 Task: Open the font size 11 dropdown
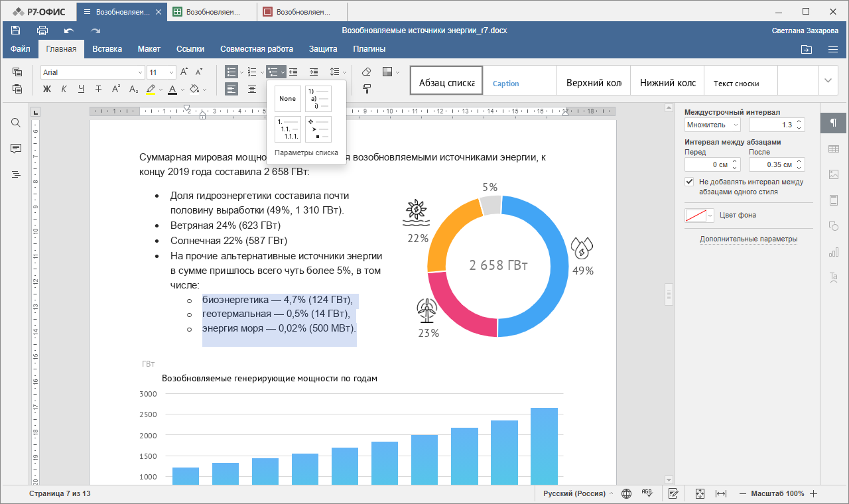(x=172, y=72)
